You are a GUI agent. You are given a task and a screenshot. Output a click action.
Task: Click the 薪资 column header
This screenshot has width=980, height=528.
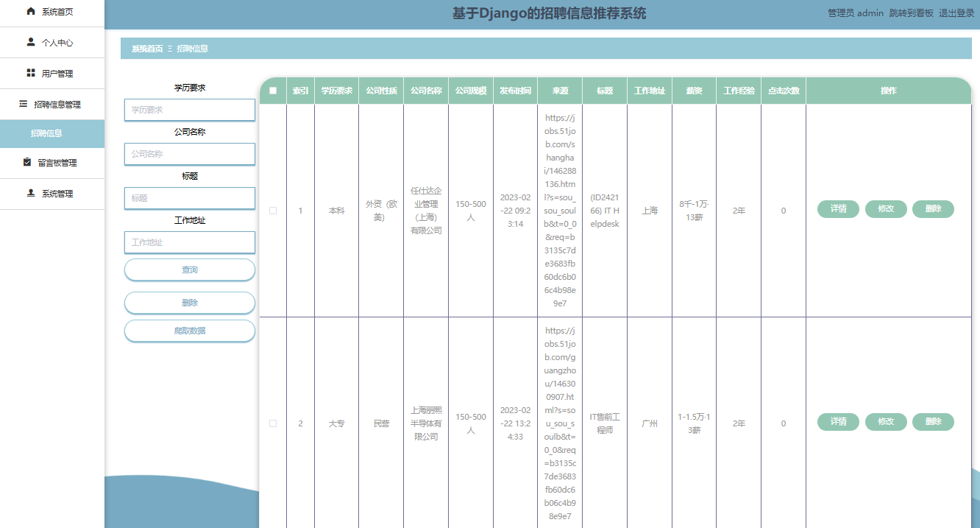(694, 91)
